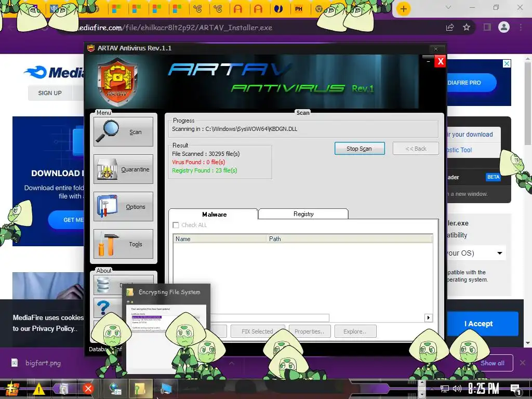532x399 pixels.
Task: Open the volume icon in system tray
Action: (457, 389)
